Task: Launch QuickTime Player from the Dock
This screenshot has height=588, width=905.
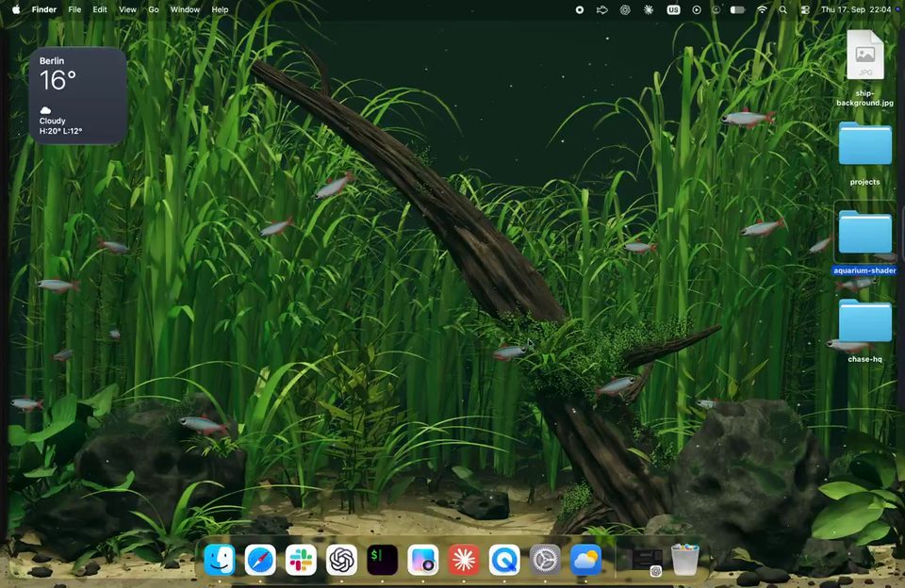Action: (x=504, y=560)
